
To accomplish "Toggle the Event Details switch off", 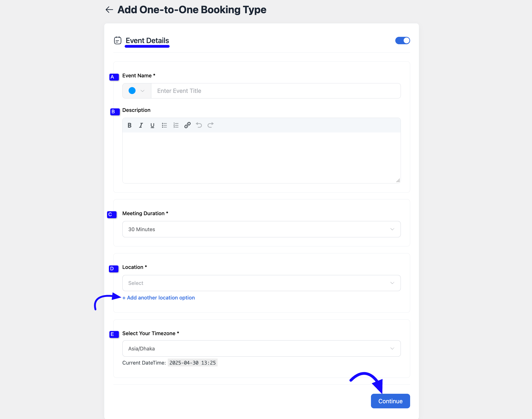I will coord(402,41).
